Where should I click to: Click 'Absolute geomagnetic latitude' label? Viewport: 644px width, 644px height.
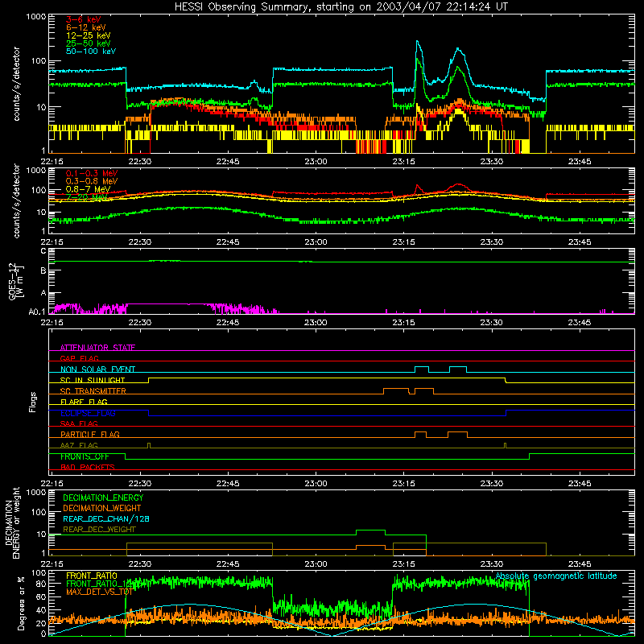[556, 576]
